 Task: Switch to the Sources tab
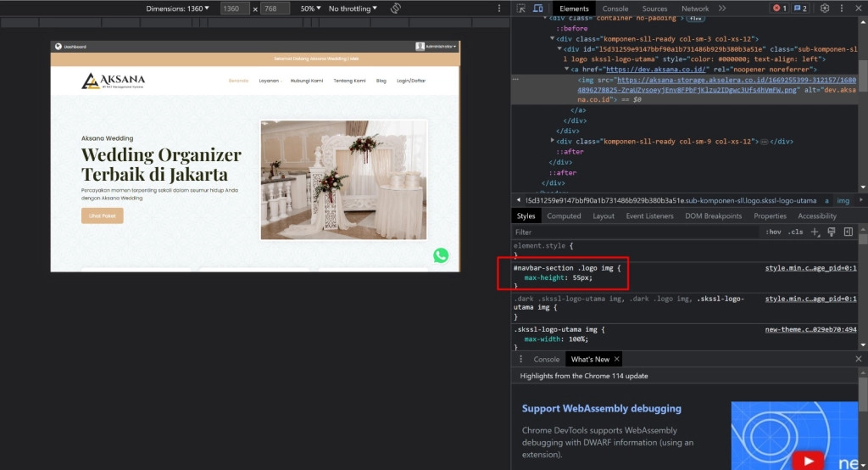pyautogui.click(x=655, y=8)
